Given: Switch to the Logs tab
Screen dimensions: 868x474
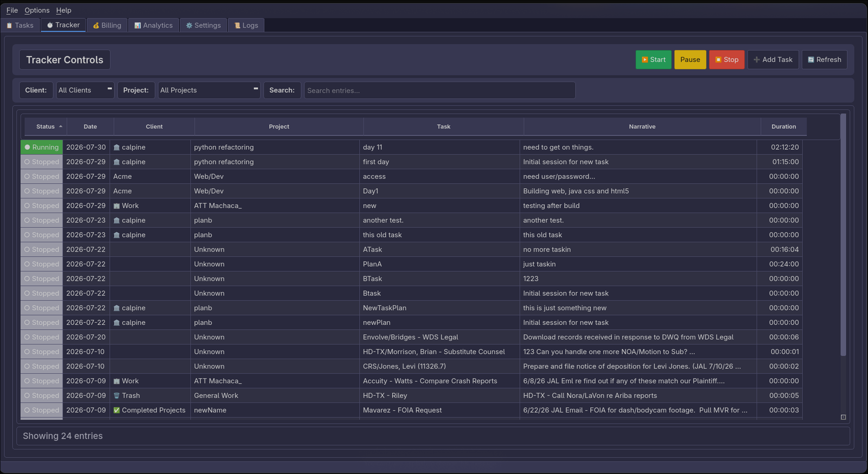Looking at the screenshot, I should point(246,25).
